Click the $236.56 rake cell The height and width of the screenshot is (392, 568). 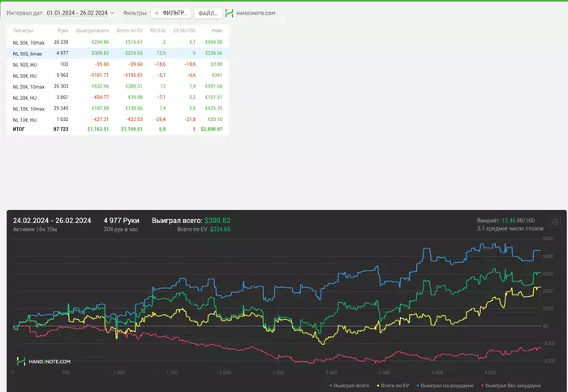point(213,54)
